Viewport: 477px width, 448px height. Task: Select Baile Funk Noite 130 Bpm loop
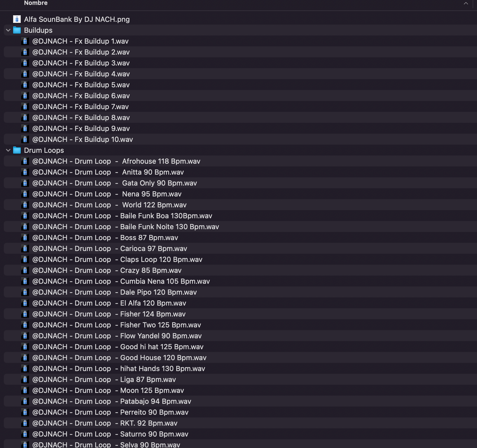[126, 227]
